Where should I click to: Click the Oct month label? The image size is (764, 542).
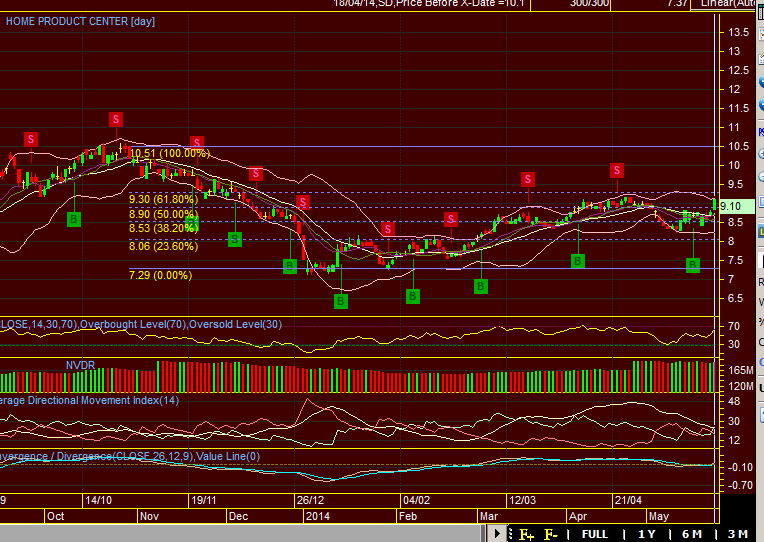point(56,516)
